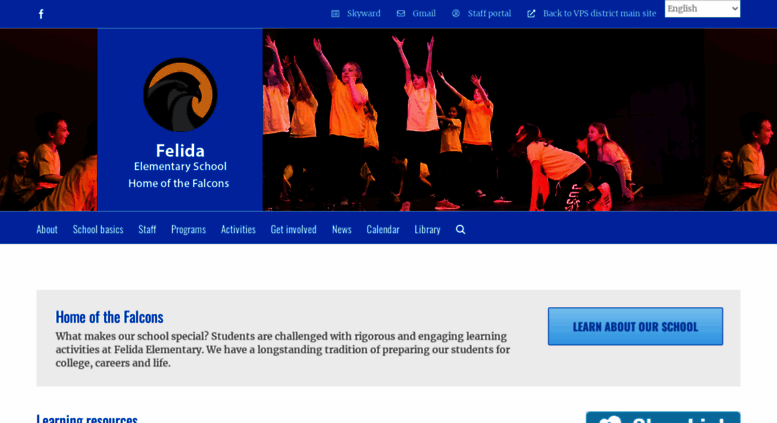Image resolution: width=777 pixels, height=423 pixels.
Task: Open the Facebook icon link
Action: [41, 14]
